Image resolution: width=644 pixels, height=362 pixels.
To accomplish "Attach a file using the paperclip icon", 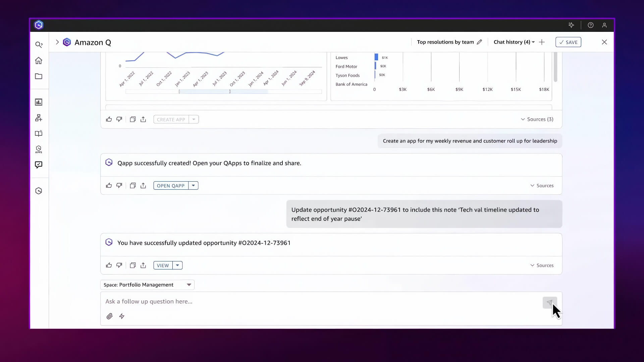I will tap(109, 316).
